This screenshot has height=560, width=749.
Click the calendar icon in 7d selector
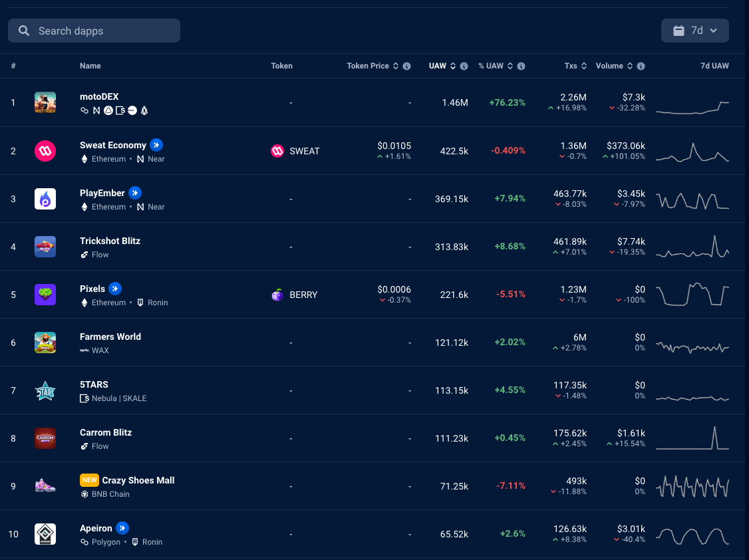point(678,31)
